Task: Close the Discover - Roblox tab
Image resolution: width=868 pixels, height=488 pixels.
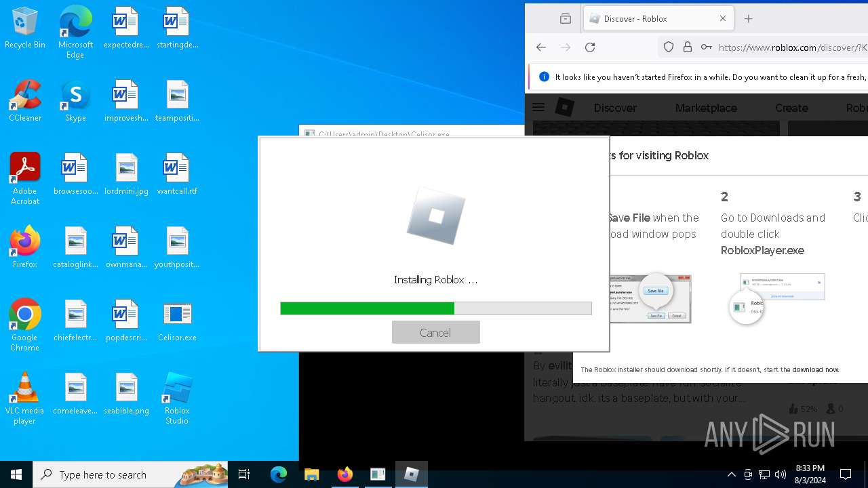Action: 723,18
